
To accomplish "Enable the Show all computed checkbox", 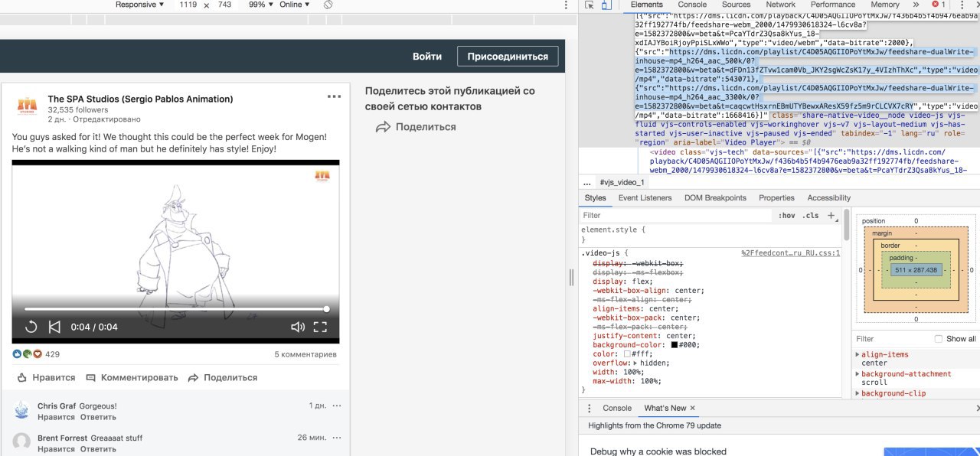I will 939,339.
